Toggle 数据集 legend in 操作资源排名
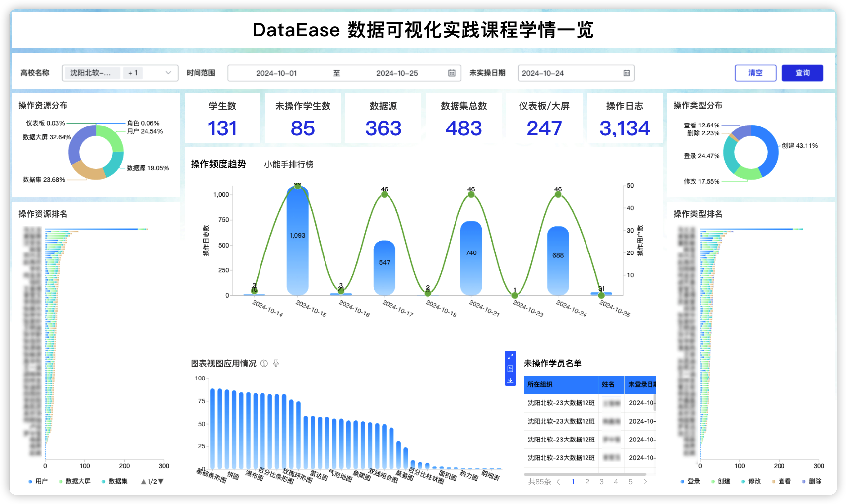Screen dimensions: 846x504 pos(114,481)
